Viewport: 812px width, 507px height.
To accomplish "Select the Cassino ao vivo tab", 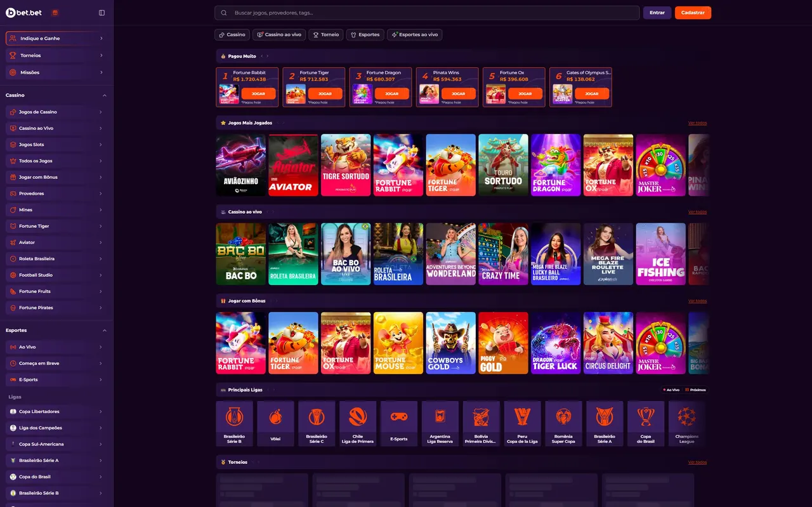I will point(279,35).
